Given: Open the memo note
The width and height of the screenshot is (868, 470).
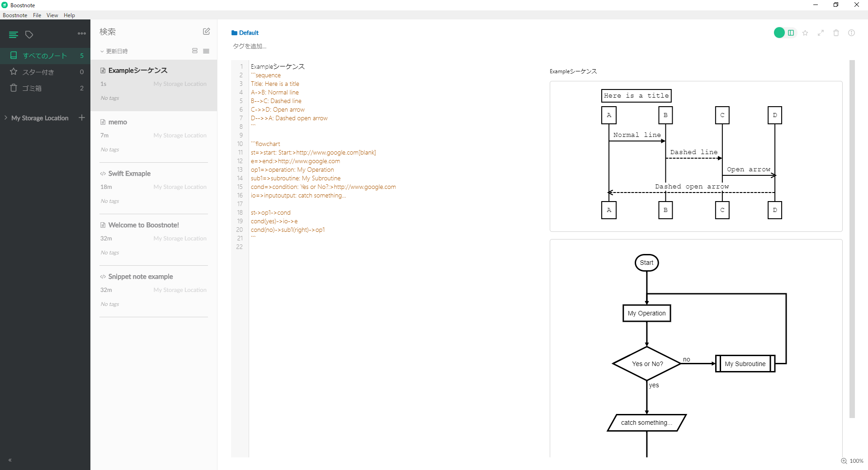Looking at the screenshot, I should [x=154, y=137].
